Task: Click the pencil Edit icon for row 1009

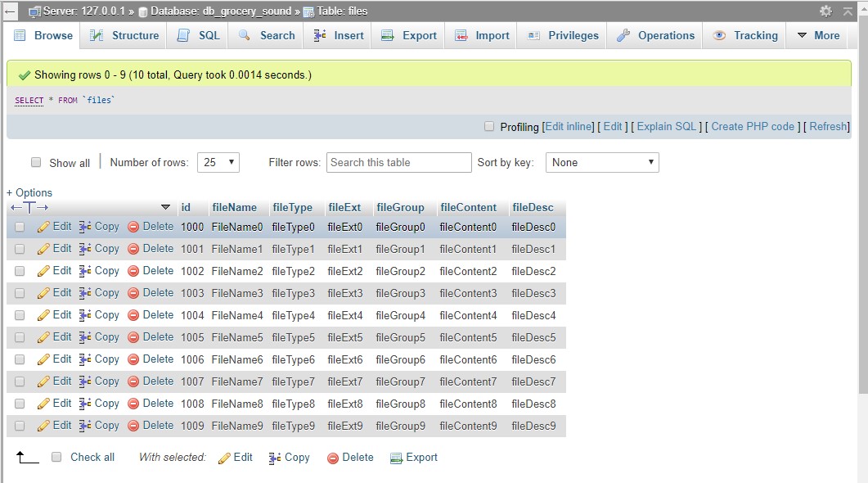Action: coord(43,426)
